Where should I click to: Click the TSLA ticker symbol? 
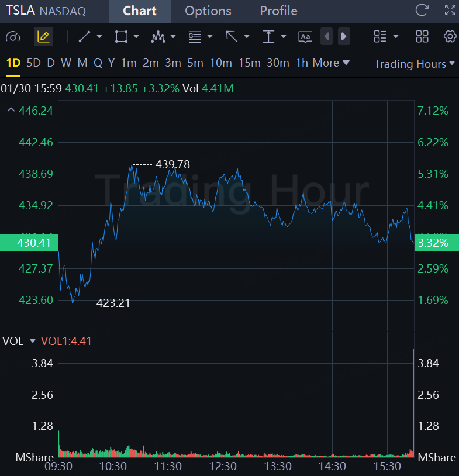[x=20, y=11]
